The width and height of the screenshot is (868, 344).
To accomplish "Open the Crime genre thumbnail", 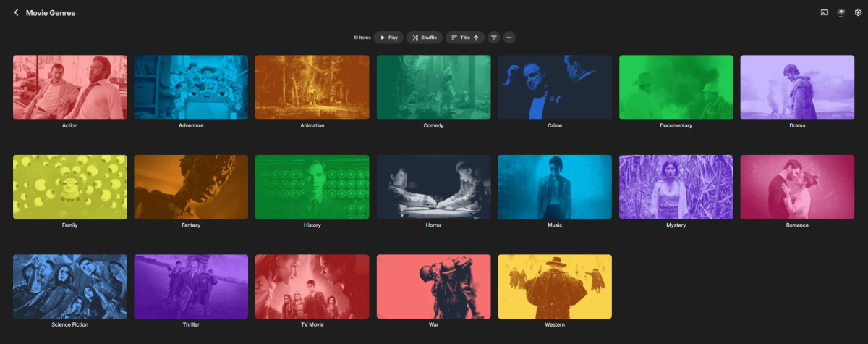I will (x=555, y=88).
